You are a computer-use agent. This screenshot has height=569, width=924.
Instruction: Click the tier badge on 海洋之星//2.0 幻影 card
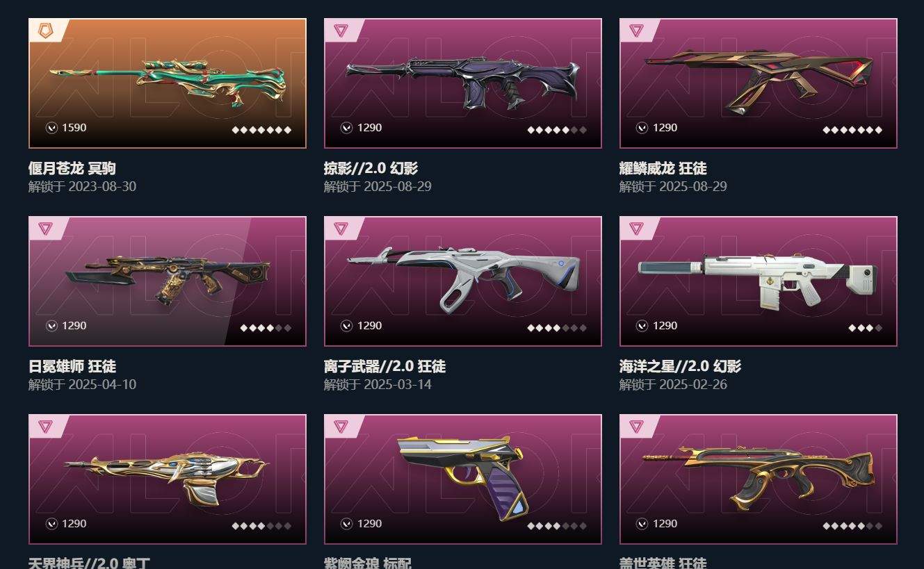click(x=636, y=229)
